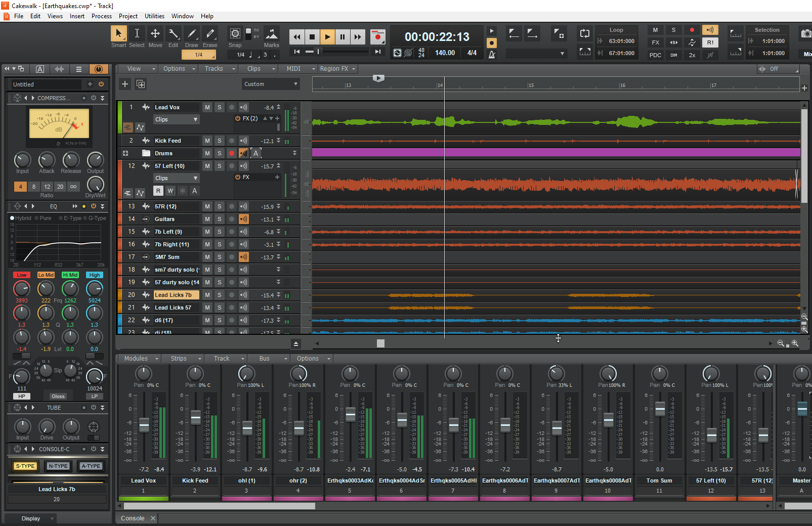Open the Utilities menu
The height and width of the screenshot is (526, 812).
pyautogui.click(x=154, y=16)
